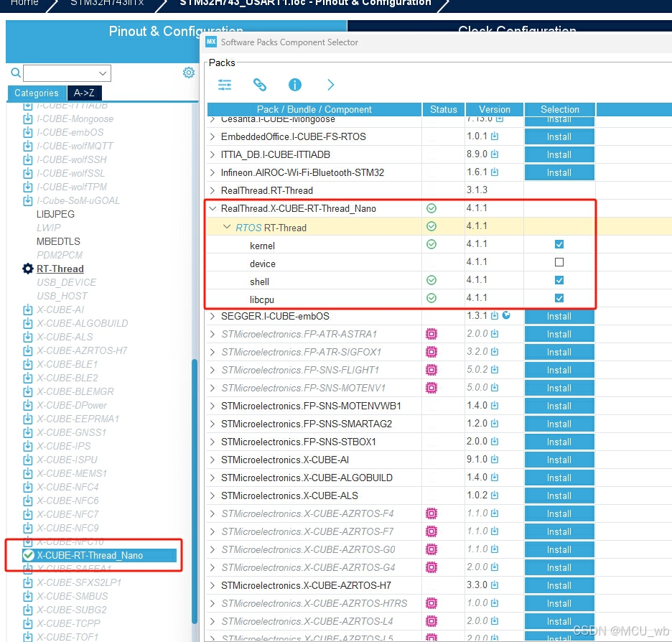
Task: Click the refresh icon in SEGGER.I-CUBE-embOS row
Action: pyautogui.click(x=506, y=315)
